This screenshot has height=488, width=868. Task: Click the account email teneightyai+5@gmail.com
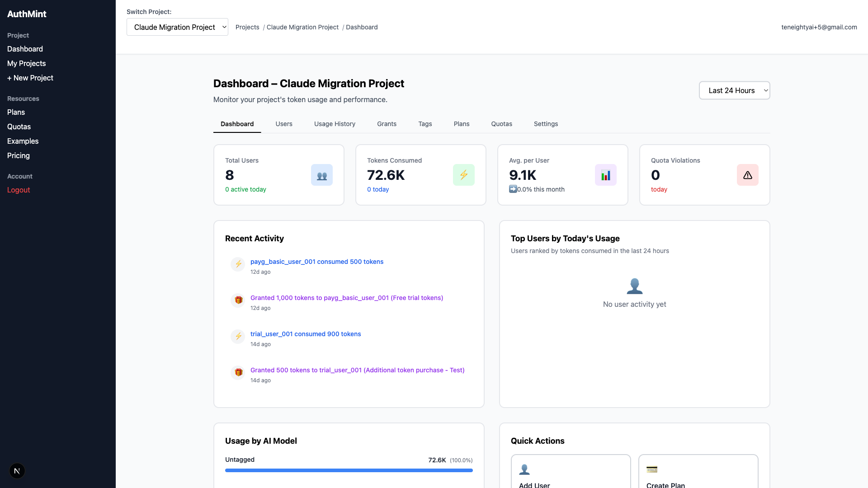819,27
